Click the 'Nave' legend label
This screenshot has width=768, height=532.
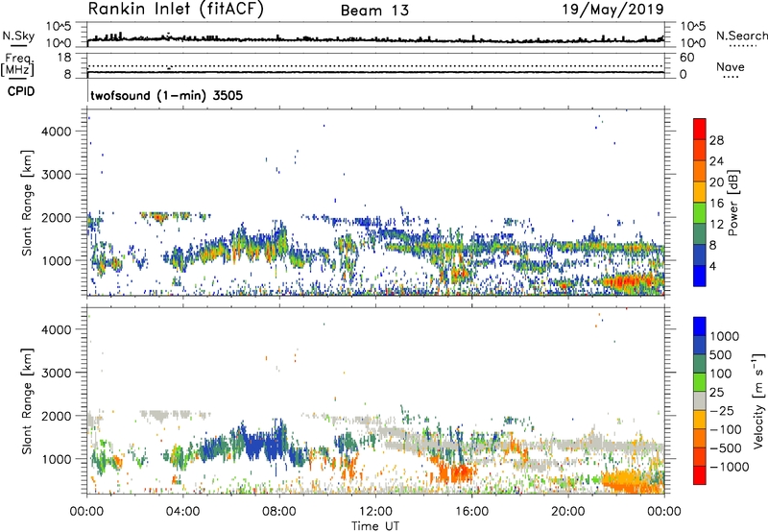click(x=731, y=66)
